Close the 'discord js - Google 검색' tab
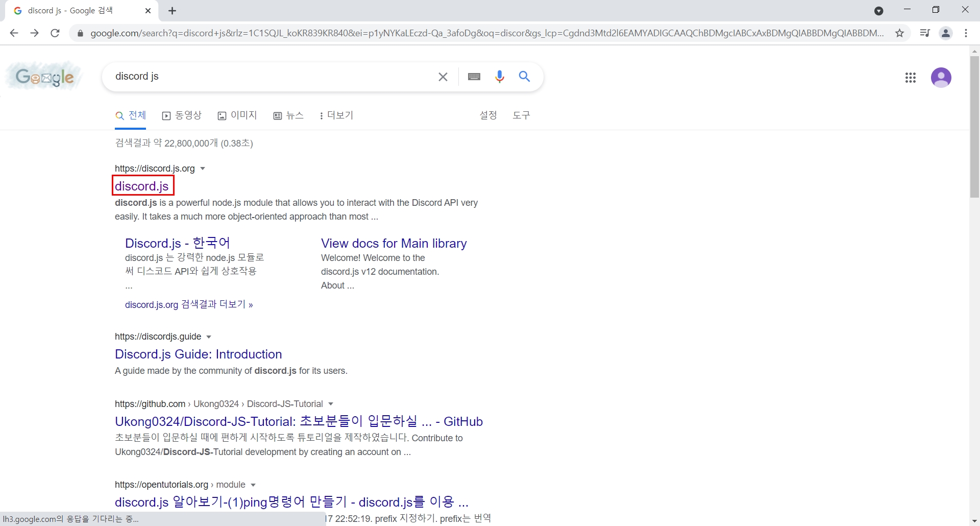This screenshot has width=980, height=526. (148, 11)
